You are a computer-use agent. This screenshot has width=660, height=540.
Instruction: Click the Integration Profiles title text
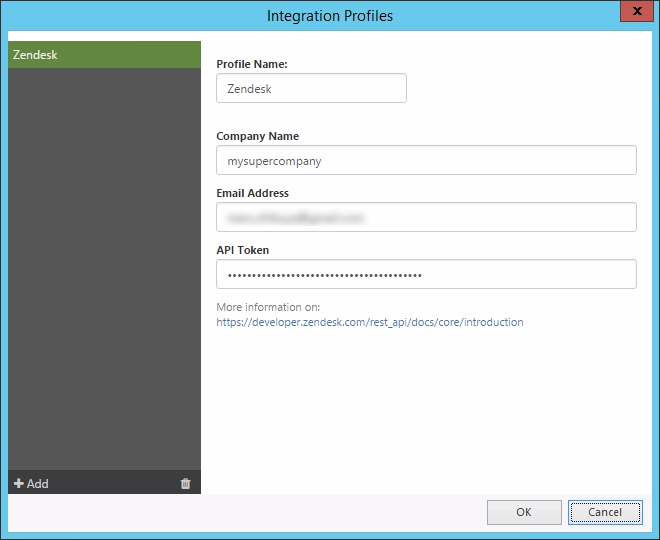(x=330, y=16)
